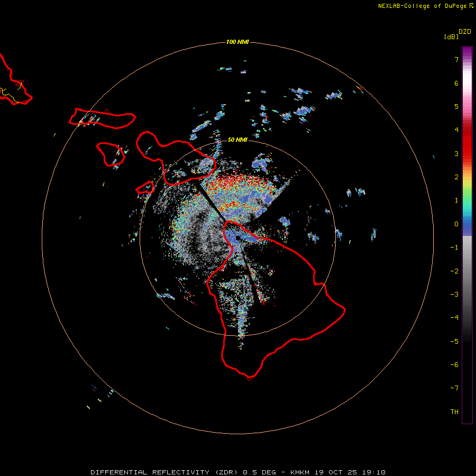Click the 4 dB scale label
This screenshot has height=476, width=476.
[456, 130]
